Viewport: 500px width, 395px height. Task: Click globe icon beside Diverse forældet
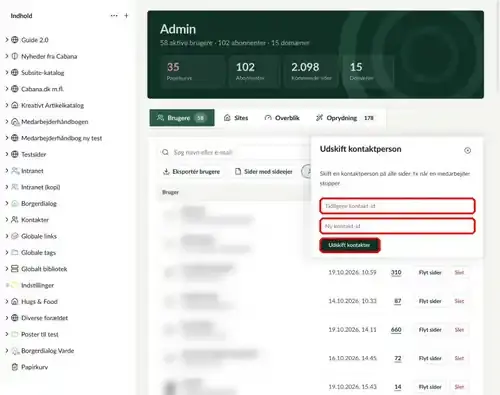coord(15,318)
